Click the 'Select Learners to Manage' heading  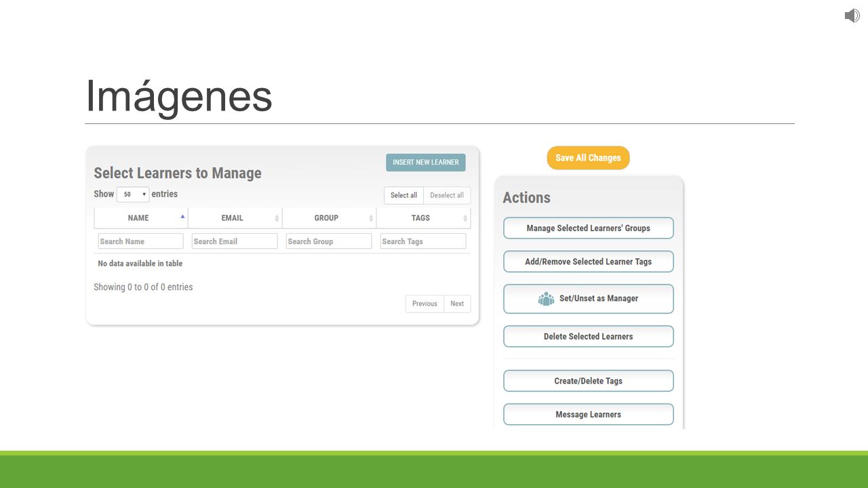pyautogui.click(x=178, y=174)
